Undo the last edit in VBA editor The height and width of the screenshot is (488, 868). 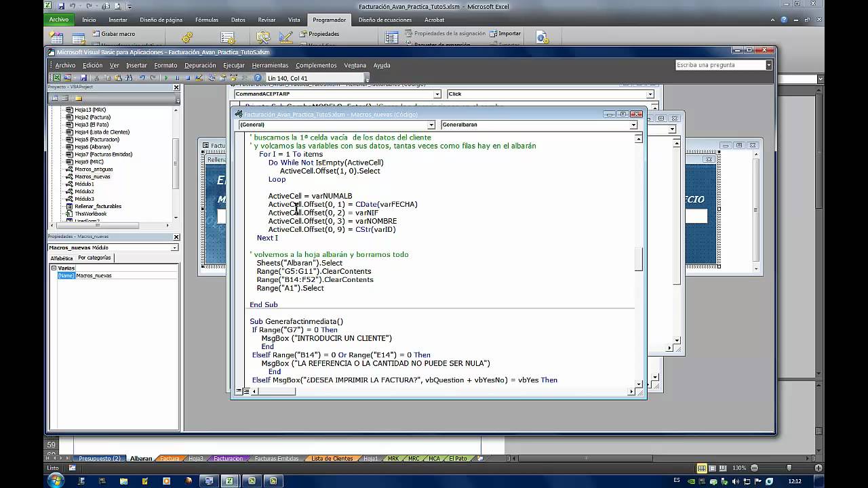[142, 78]
